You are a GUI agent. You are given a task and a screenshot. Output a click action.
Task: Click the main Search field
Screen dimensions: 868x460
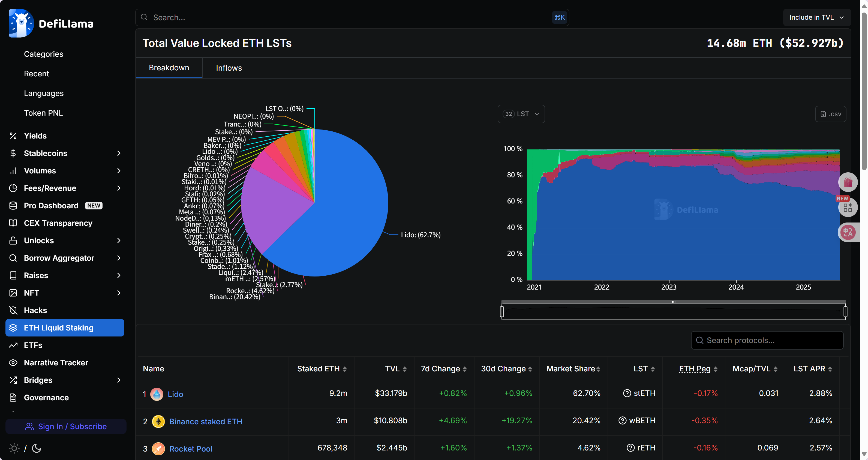click(352, 17)
